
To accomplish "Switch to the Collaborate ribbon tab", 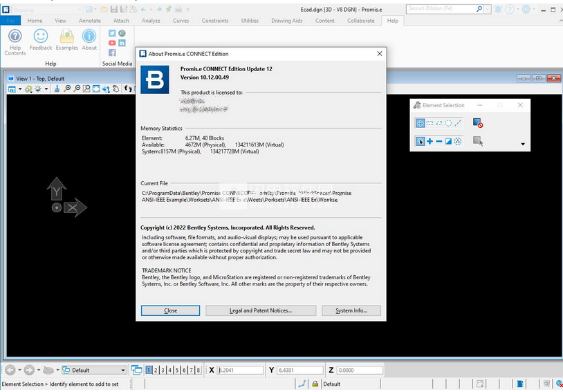I will [361, 21].
